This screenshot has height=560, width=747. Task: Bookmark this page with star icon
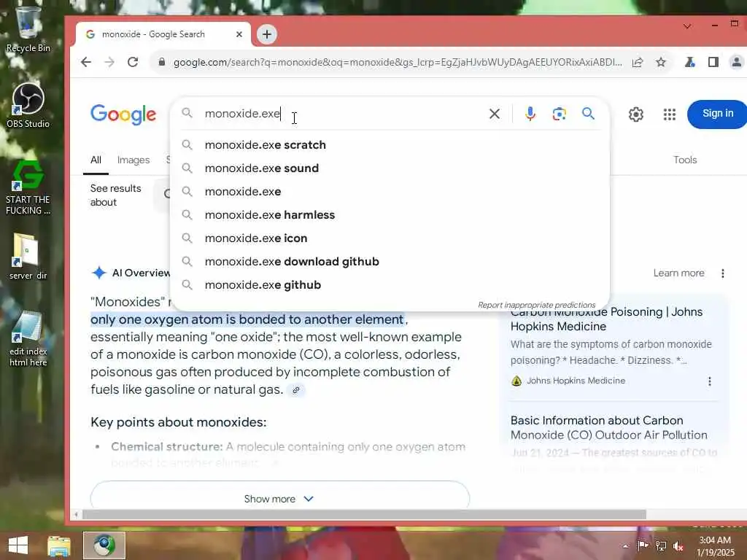[x=661, y=62]
